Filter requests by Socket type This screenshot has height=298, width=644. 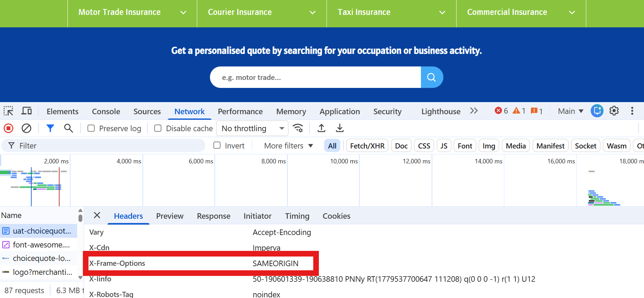[586, 146]
